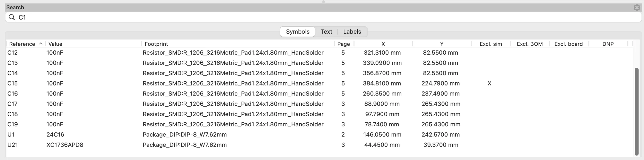Open the Labels tab
This screenshot has height=160, width=644.
(x=352, y=32)
